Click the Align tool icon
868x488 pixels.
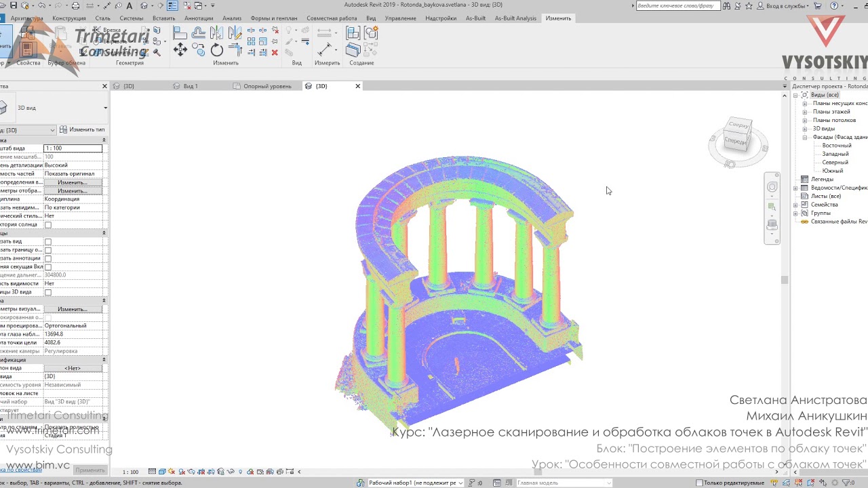(x=180, y=32)
